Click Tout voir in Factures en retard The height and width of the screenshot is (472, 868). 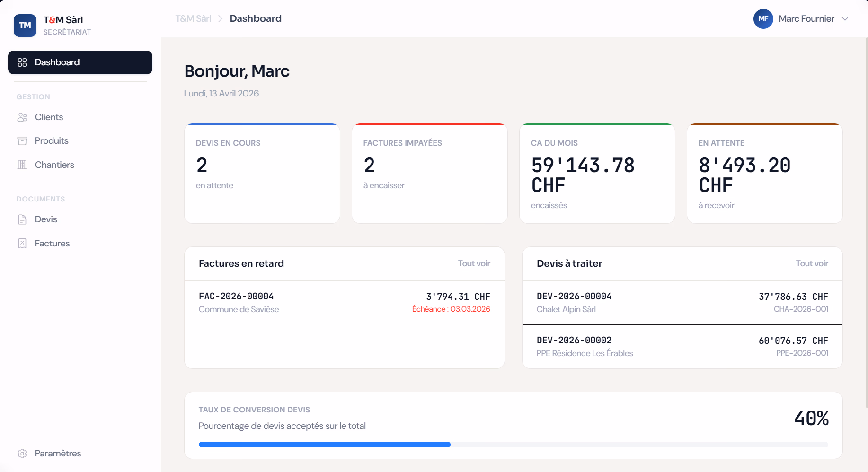coord(474,263)
